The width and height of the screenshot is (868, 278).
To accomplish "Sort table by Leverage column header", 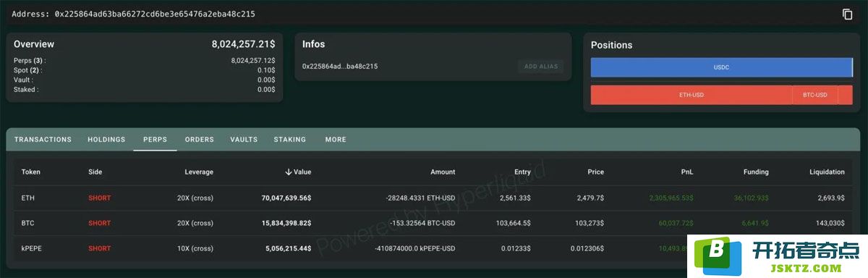I will (x=199, y=172).
